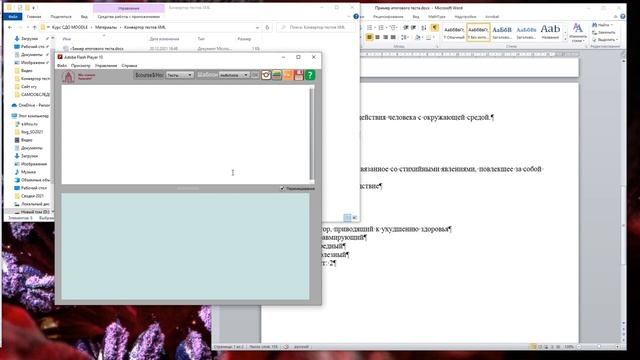Toggle paragraph marks icon in Word ribbon
Image resolution: width=640 pixels, height=360 pixels.
click(435, 28)
